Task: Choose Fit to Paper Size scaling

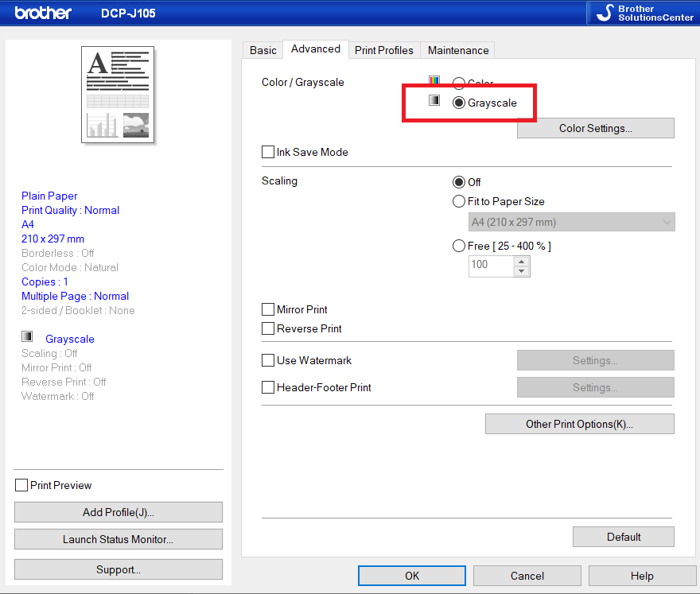Action: click(459, 201)
